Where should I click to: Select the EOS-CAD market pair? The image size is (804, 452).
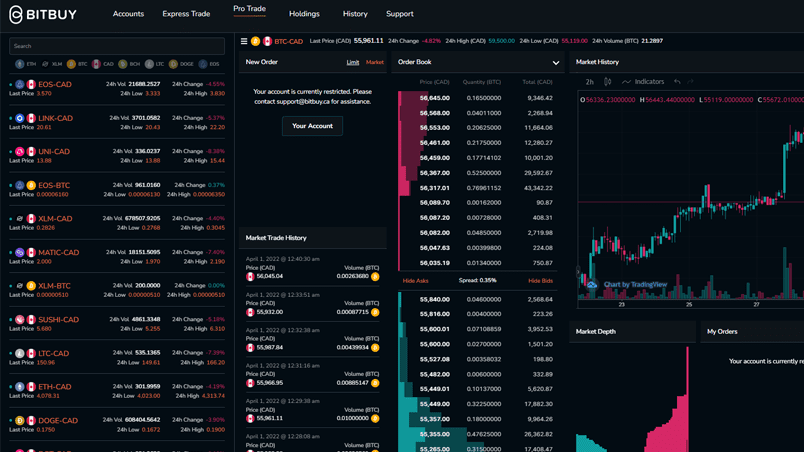[55, 84]
